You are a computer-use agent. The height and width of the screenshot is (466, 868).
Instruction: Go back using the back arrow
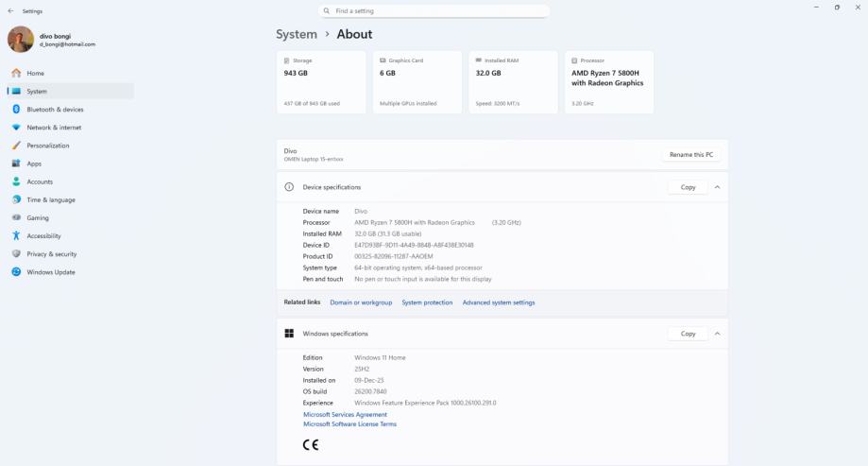pos(10,11)
